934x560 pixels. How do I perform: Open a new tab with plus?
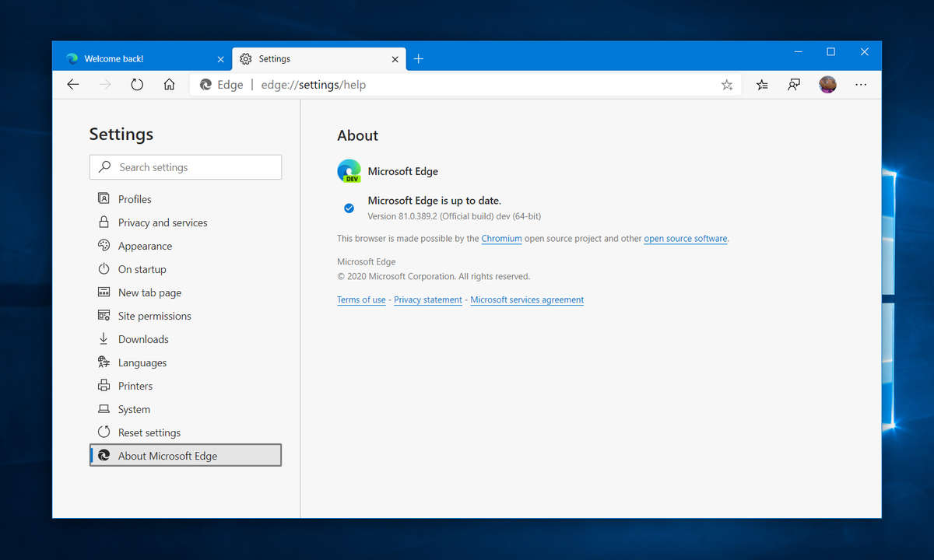click(x=419, y=59)
